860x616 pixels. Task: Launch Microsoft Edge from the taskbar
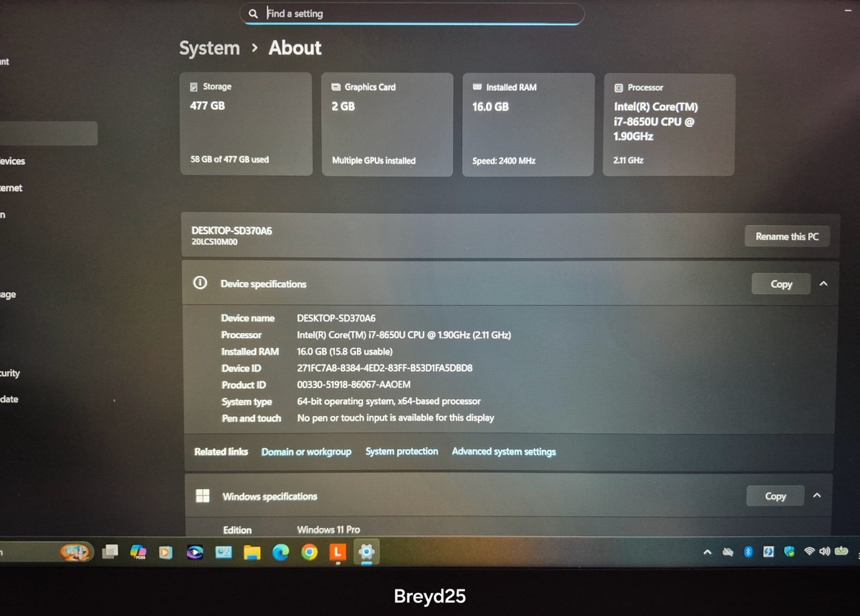click(x=280, y=552)
